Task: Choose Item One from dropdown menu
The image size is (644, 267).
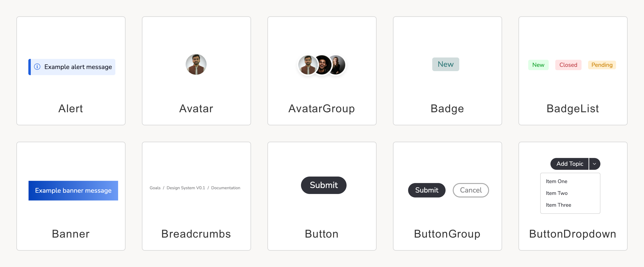Action: pyautogui.click(x=556, y=181)
